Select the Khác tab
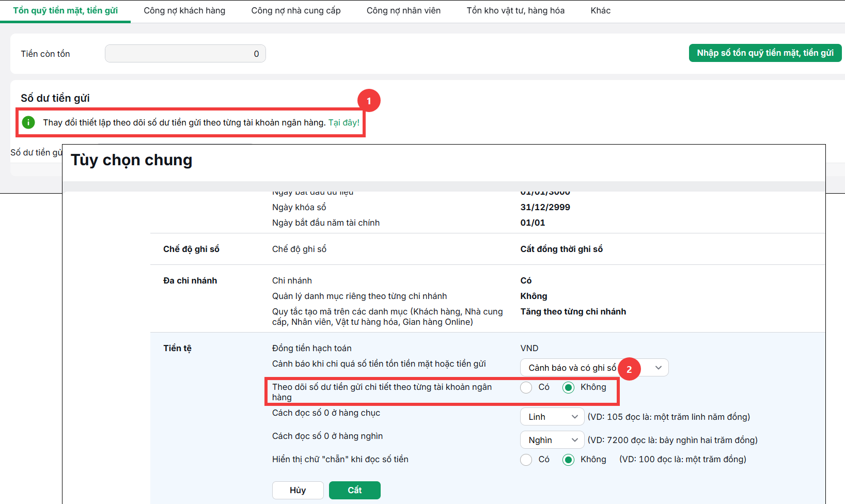 point(601,11)
